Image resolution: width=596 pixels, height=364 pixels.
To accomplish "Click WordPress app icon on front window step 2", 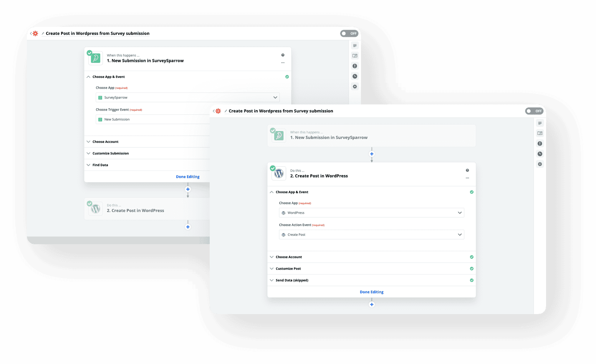I will pos(279,174).
